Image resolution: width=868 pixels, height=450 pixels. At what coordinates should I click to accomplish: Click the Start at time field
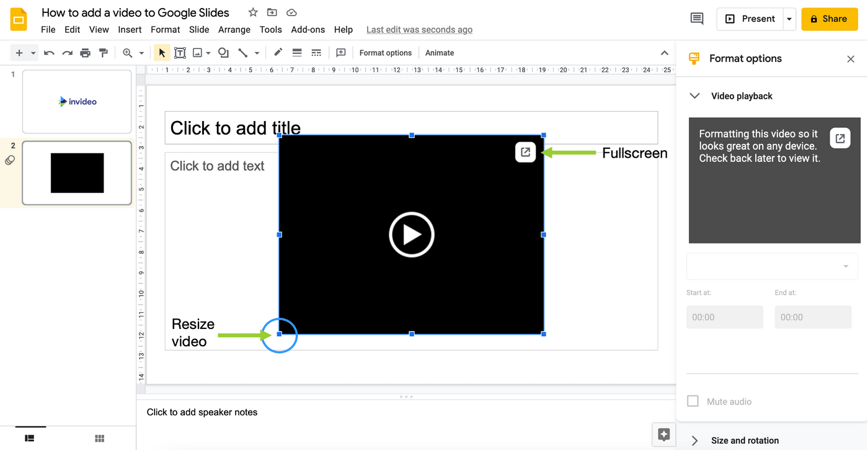pos(724,317)
